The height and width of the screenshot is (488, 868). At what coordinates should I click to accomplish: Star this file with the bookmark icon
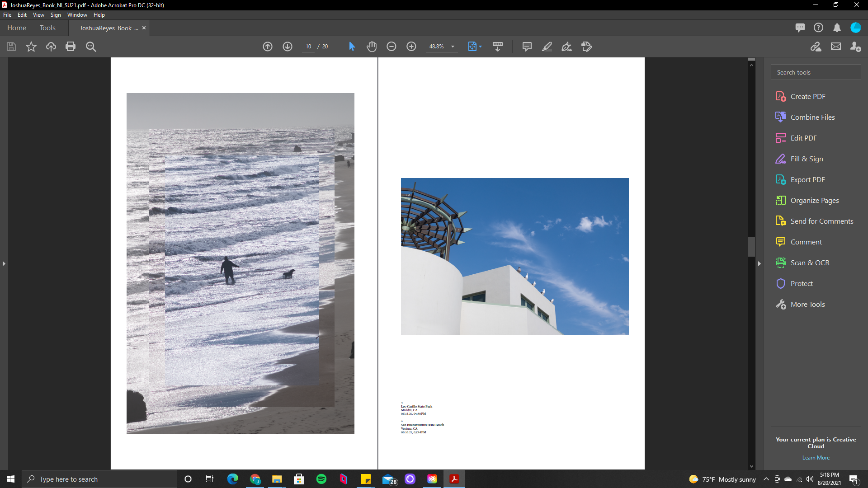[31, 47]
